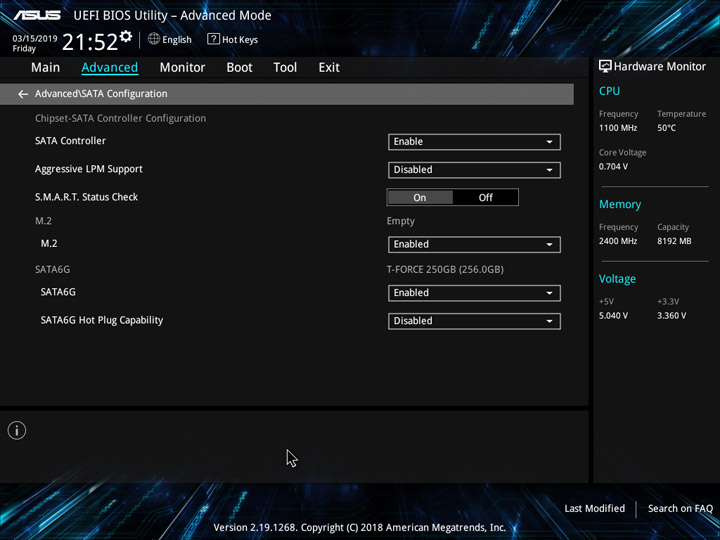Click Search on FAQ link
This screenshot has height=540, width=720.
[680, 508]
